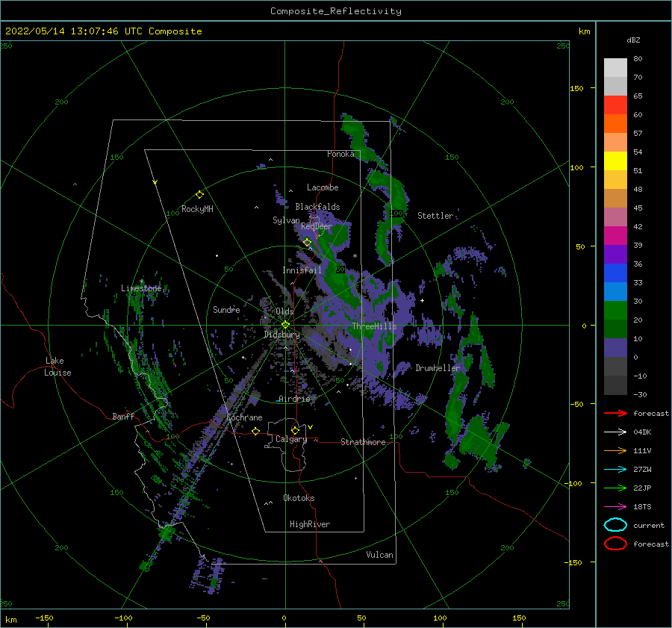Click the Vulcan town label
Image resolution: width=672 pixels, height=628 pixels.
(x=380, y=555)
